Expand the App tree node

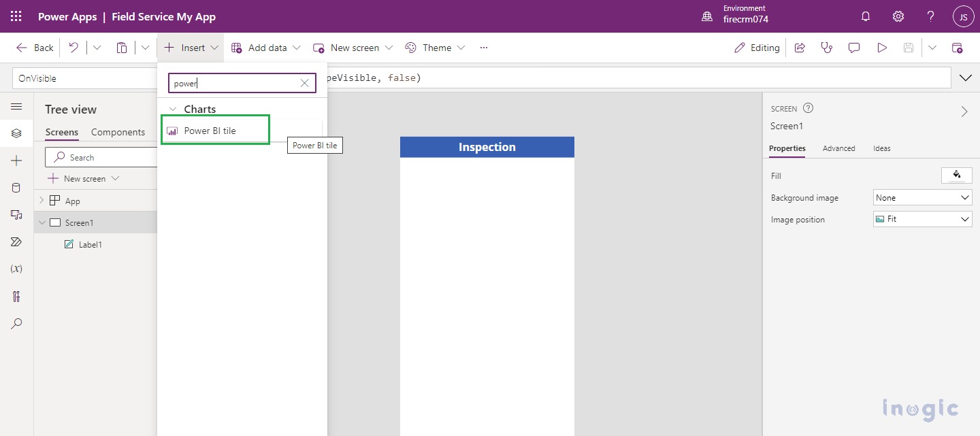42,201
